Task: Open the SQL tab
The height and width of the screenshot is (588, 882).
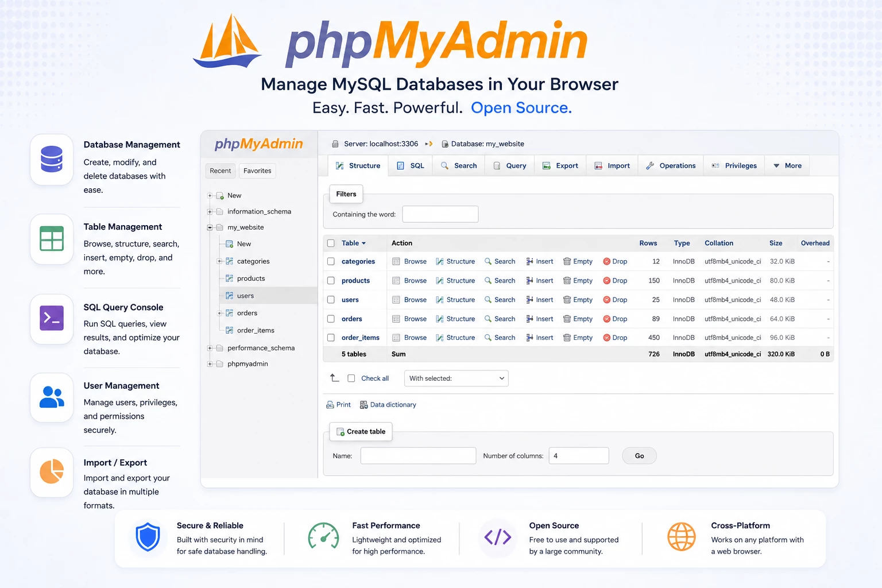Action: pos(410,165)
